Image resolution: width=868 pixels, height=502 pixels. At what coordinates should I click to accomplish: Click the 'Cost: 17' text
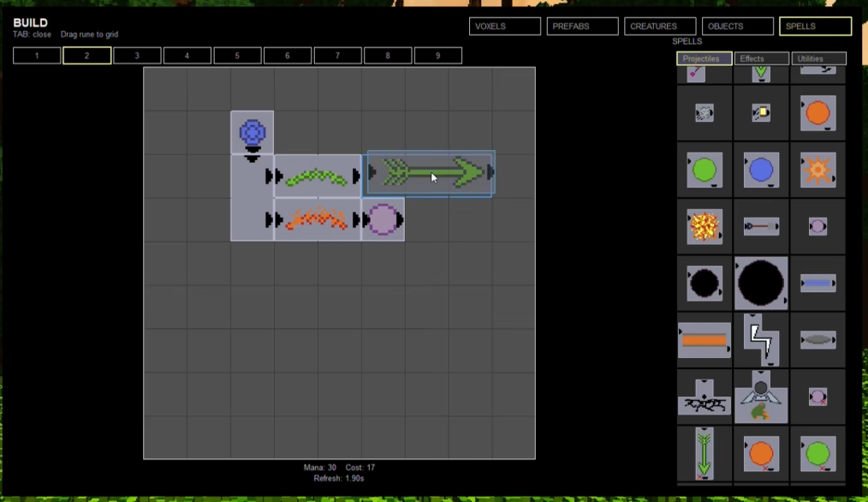tap(360, 468)
